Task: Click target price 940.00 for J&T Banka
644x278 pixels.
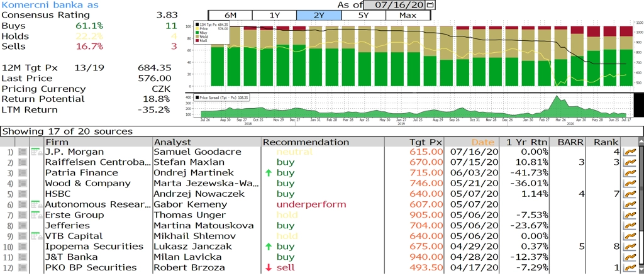Action: click(427, 257)
